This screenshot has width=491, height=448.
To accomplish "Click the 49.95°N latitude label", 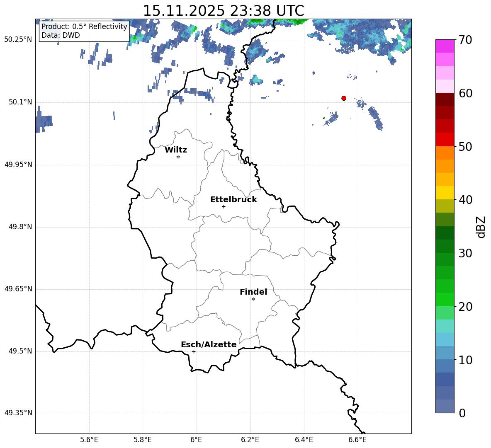I will [18, 164].
